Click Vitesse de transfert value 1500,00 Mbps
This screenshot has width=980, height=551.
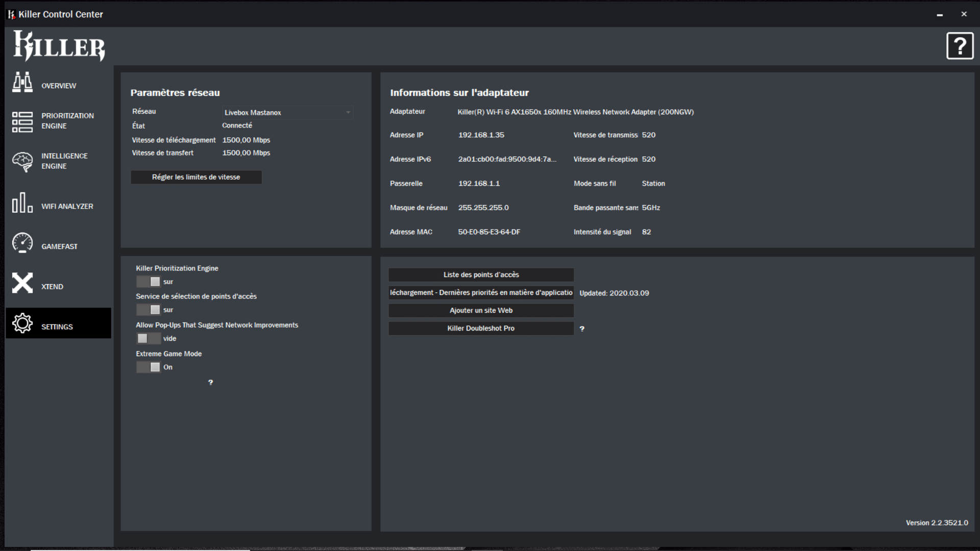[x=246, y=153]
